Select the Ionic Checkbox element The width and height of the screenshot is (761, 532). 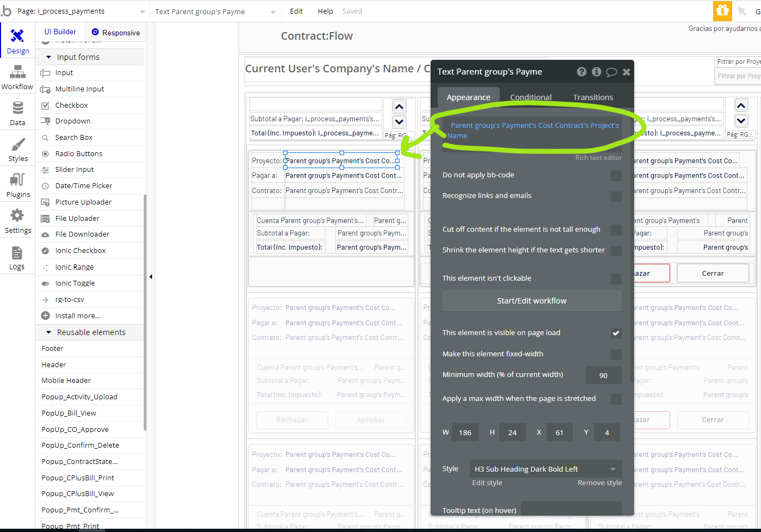[x=90, y=251]
